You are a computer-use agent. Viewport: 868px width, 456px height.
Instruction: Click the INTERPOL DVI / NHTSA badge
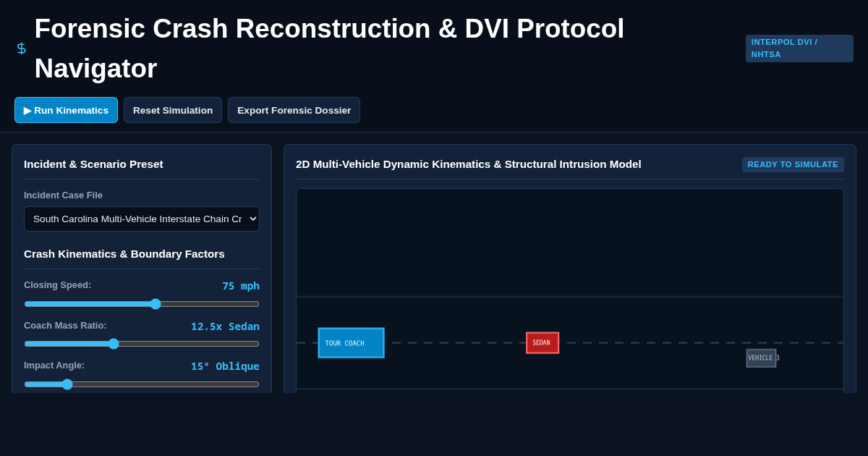point(799,48)
